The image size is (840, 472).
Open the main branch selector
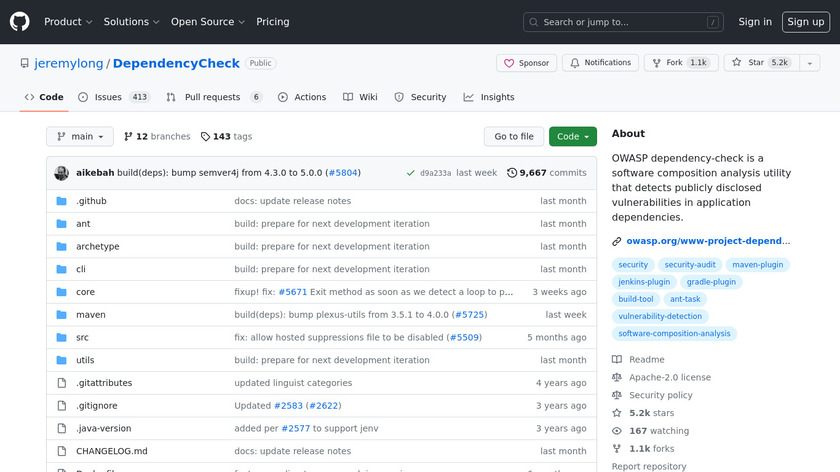coord(80,137)
